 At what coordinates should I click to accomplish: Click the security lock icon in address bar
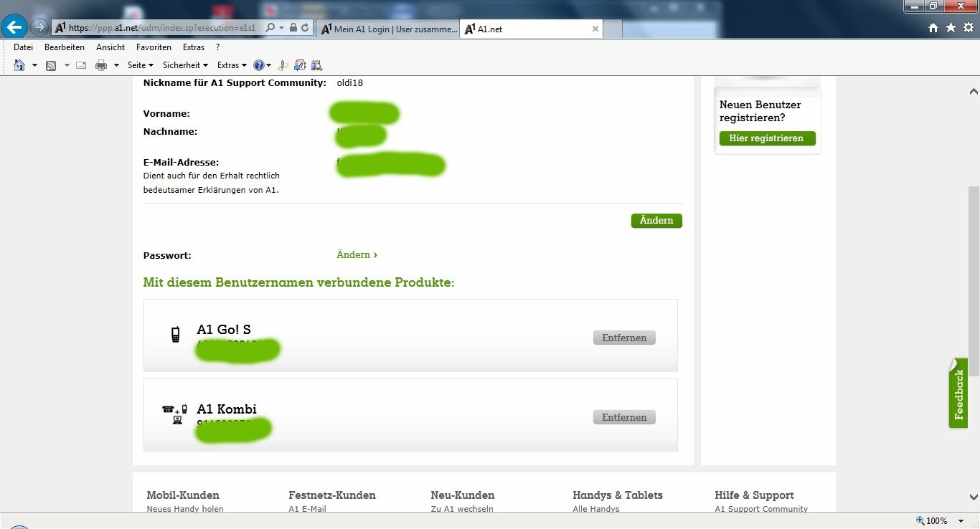coord(293,28)
